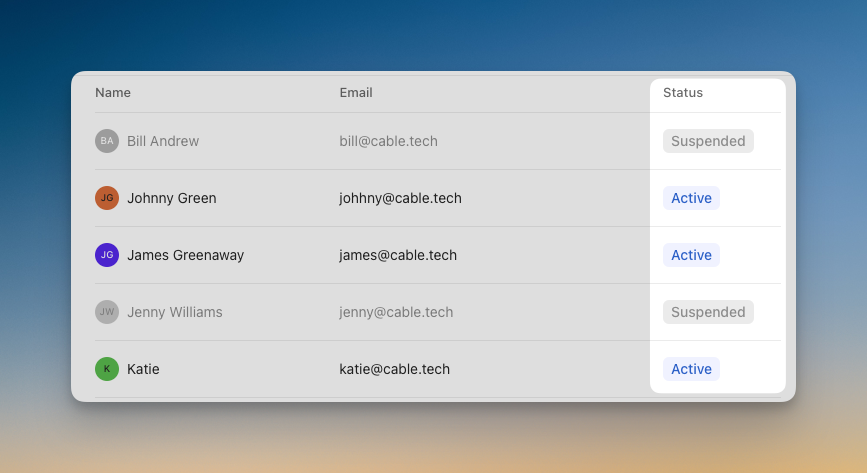Select the Jenny Williams name text

175,312
